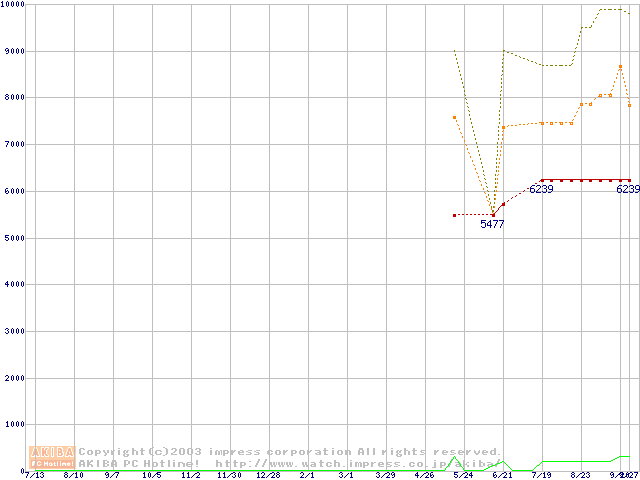The width and height of the screenshot is (640, 480).
Task: Click the 8/23 date on x-axis
Action: point(580,476)
